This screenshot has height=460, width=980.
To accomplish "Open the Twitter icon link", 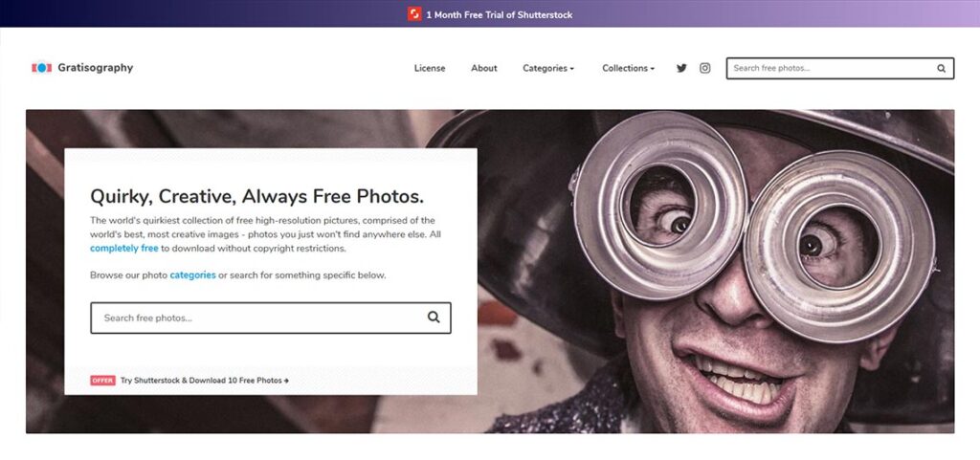I will [x=681, y=68].
